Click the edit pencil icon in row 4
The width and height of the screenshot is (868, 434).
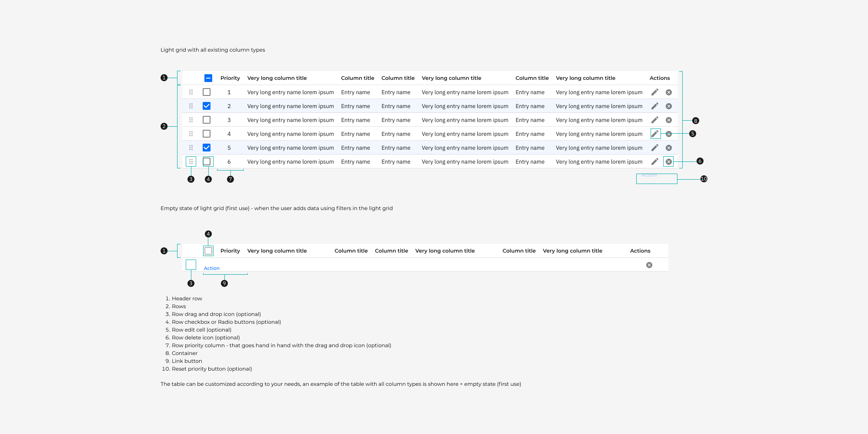tap(655, 134)
